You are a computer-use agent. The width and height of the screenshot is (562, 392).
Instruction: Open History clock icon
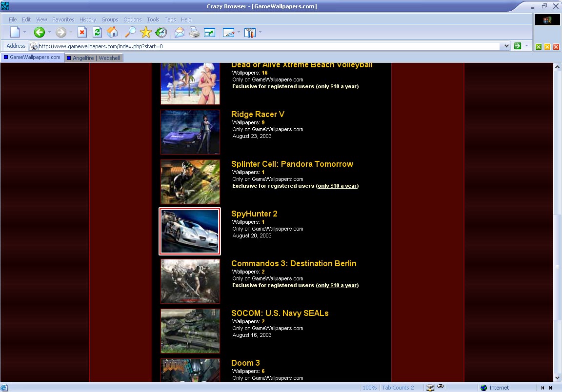pos(161,32)
